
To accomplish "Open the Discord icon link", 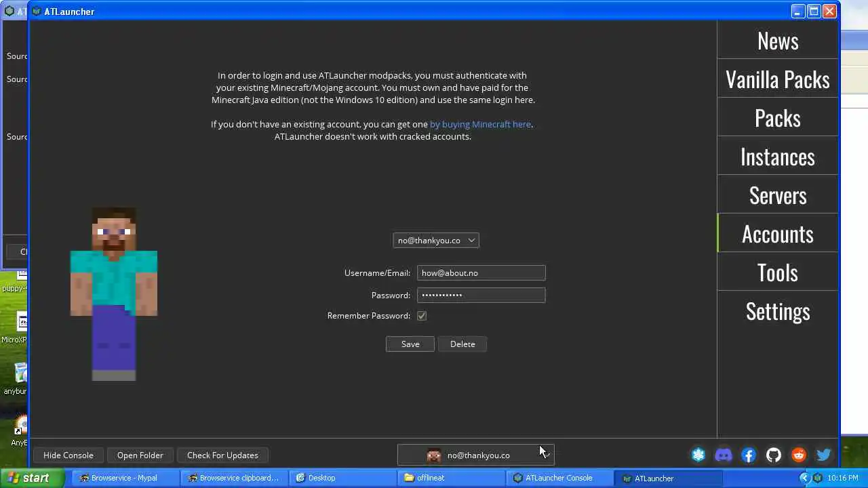I will pos(724,455).
